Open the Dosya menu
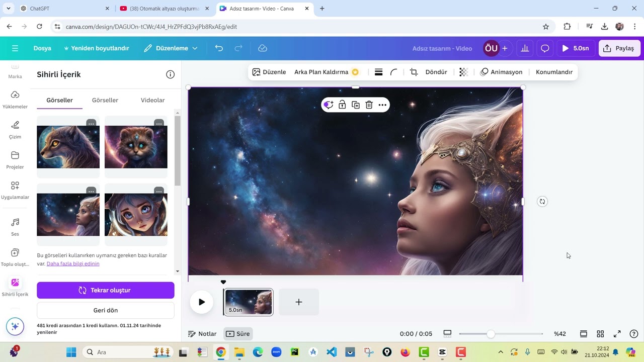Viewport: 644px width, 362px height. click(42, 48)
